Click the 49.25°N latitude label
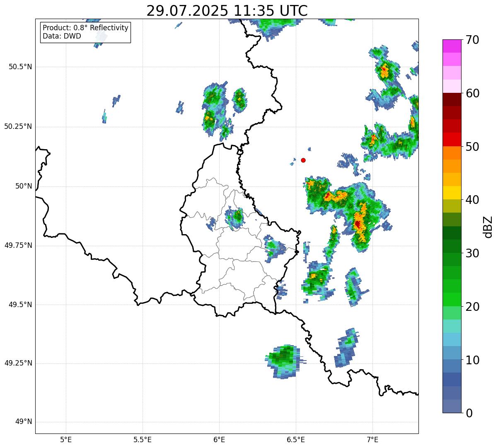498x448 pixels. [18, 363]
